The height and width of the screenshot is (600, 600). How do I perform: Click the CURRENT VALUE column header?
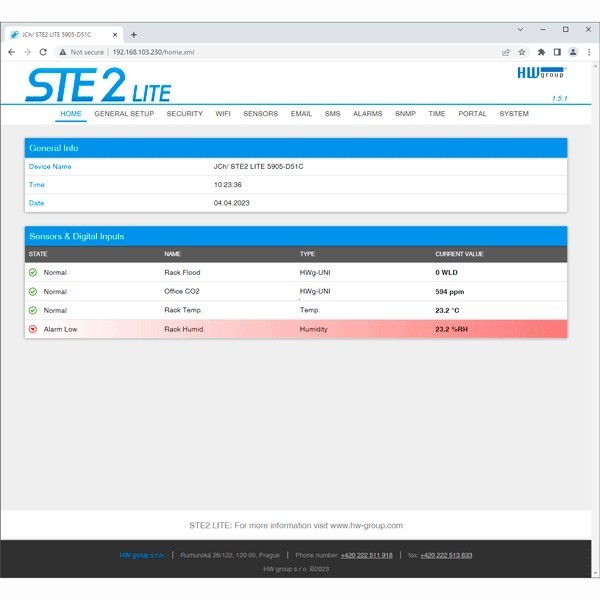[x=459, y=254]
